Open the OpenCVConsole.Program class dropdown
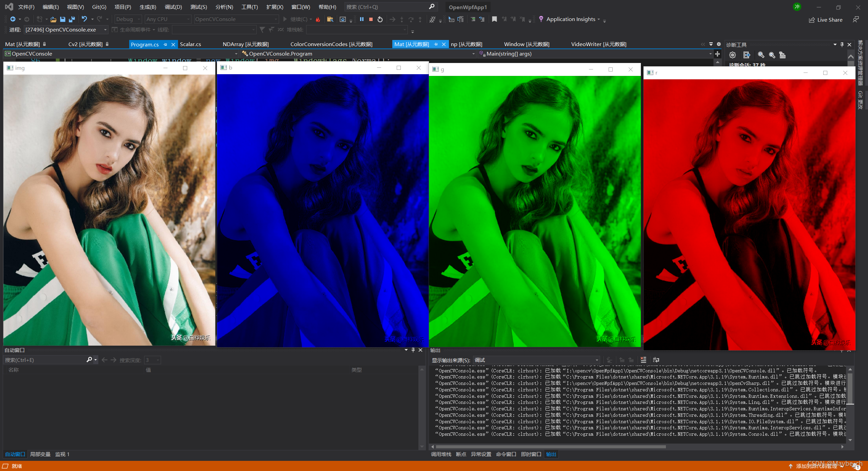This screenshot has width=868, height=471. [359, 54]
